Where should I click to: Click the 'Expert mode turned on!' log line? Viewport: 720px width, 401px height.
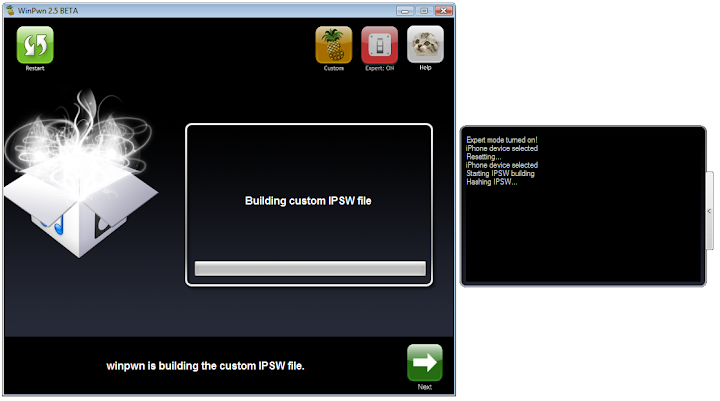501,140
